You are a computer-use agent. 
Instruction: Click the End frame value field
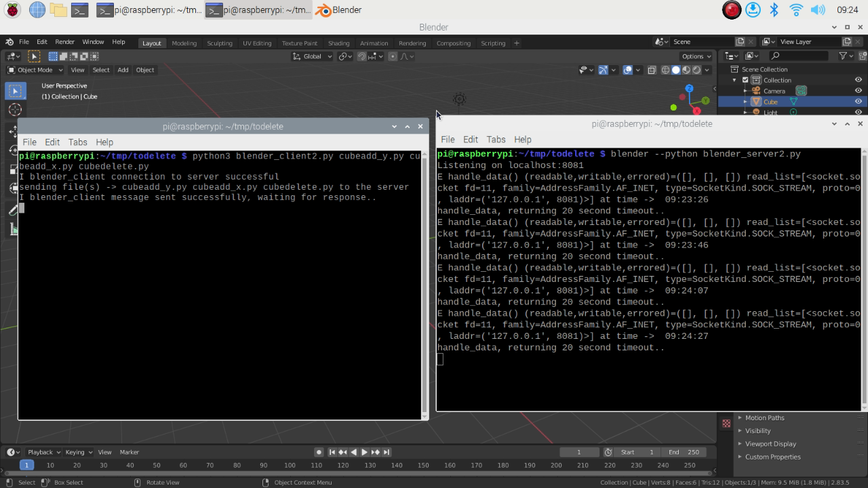pyautogui.click(x=684, y=452)
